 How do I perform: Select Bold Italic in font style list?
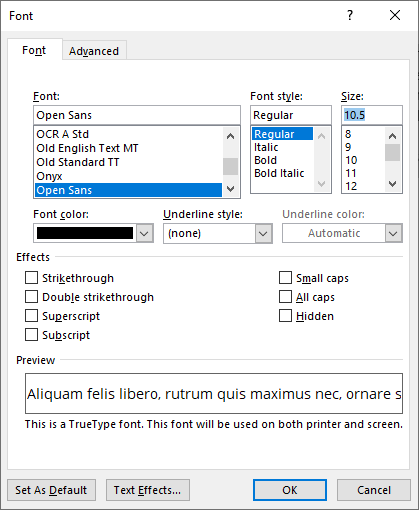(x=279, y=173)
